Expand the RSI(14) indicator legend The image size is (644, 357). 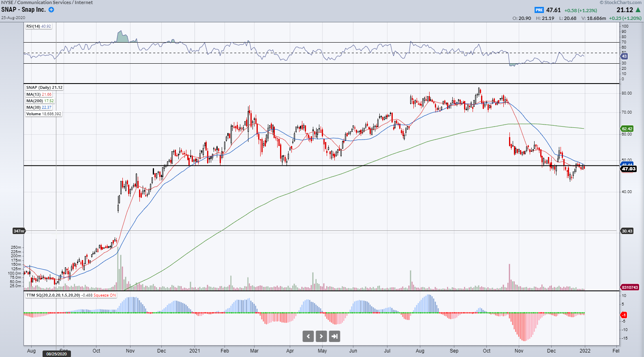(x=39, y=26)
